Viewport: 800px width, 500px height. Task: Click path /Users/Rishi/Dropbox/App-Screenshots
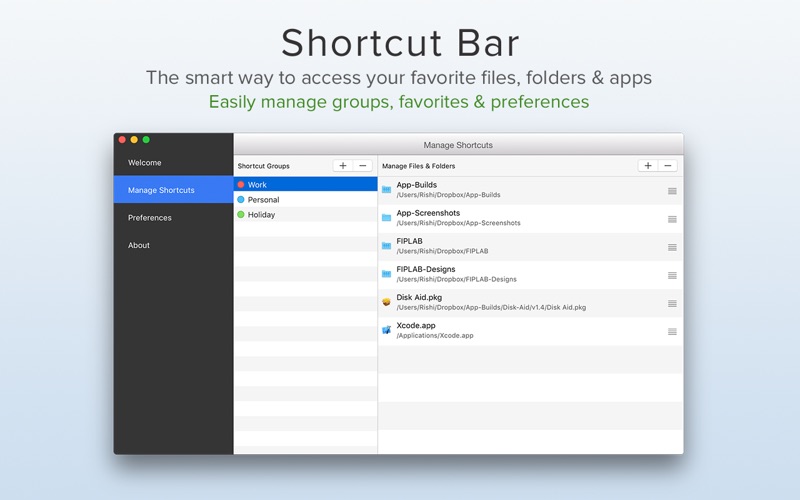(x=458, y=223)
